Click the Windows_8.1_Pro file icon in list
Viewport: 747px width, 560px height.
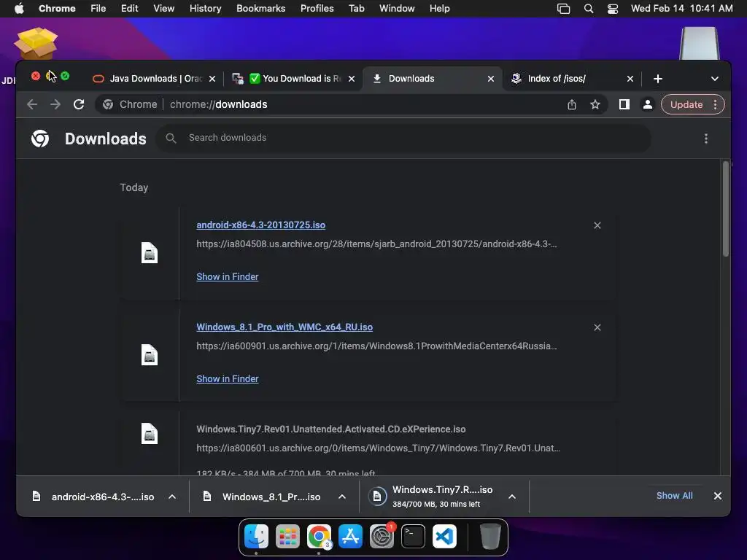[x=150, y=355]
